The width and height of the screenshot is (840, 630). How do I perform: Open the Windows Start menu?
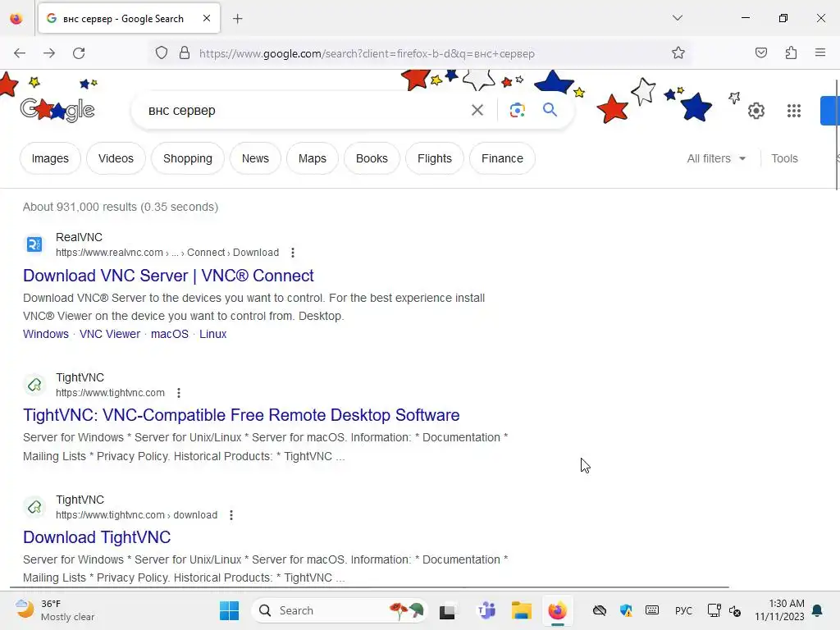point(230,610)
